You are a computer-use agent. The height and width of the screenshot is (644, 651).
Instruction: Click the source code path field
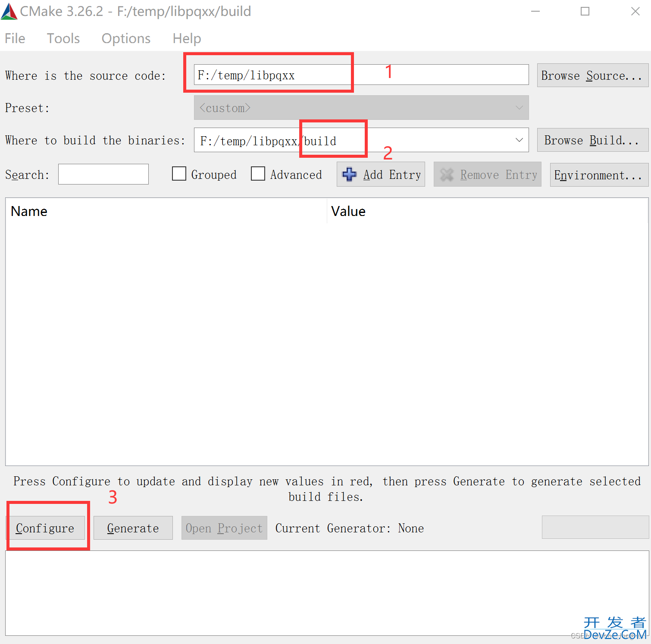pos(361,75)
